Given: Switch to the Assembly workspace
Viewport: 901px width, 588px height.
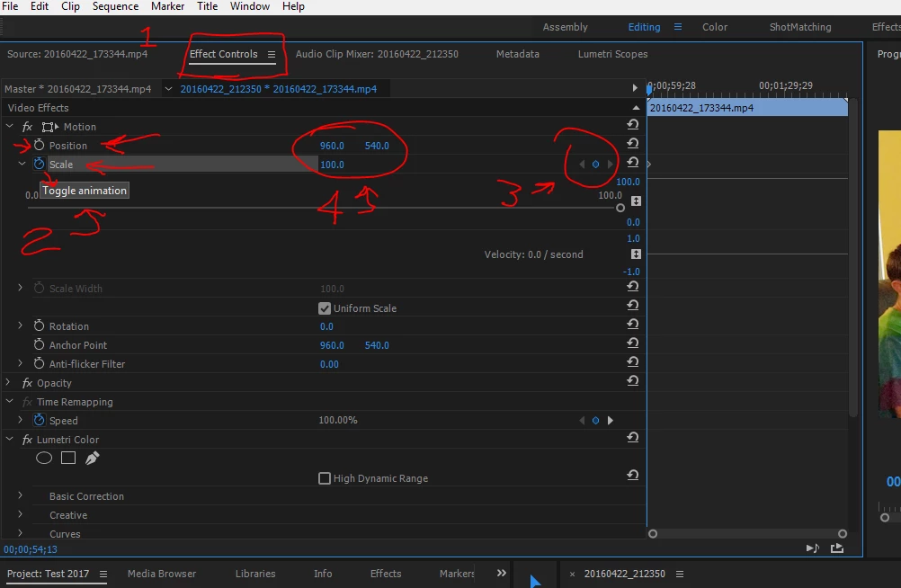Looking at the screenshot, I should [565, 27].
